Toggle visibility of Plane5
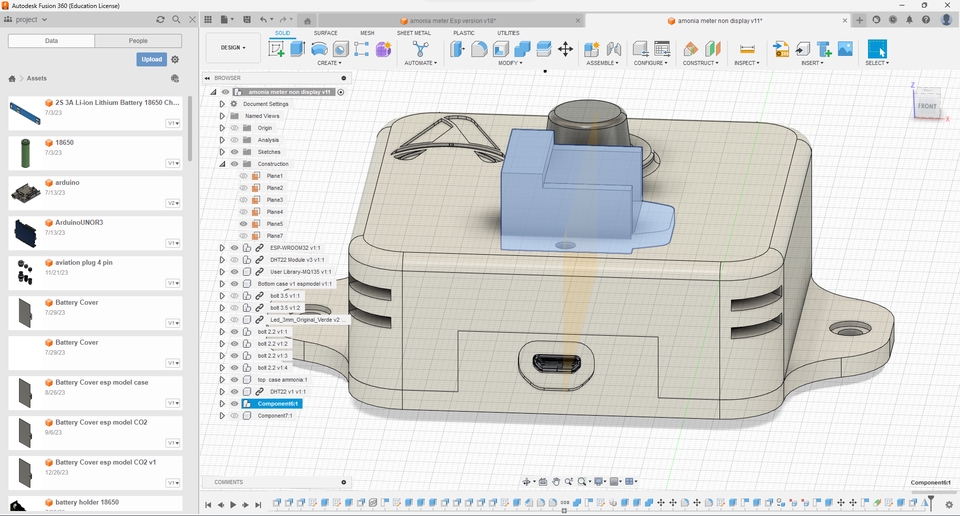Screen dimensions: 960x516 pos(244,223)
